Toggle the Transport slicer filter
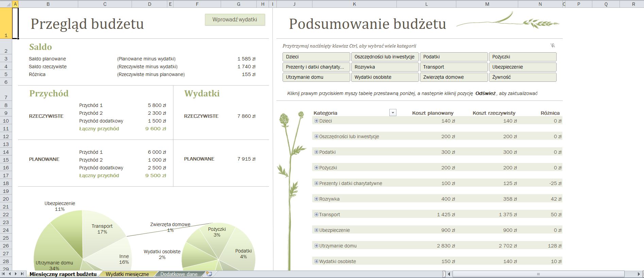The image size is (644, 278). click(x=454, y=67)
